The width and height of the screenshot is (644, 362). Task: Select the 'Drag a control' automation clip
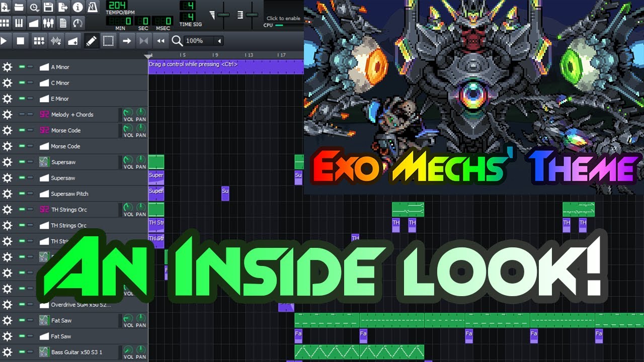pos(226,67)
